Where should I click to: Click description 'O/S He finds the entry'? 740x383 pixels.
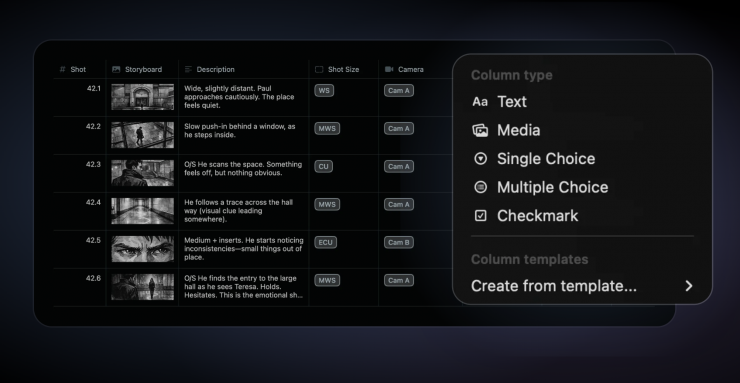pyautogui.click(x=243, y=287)
